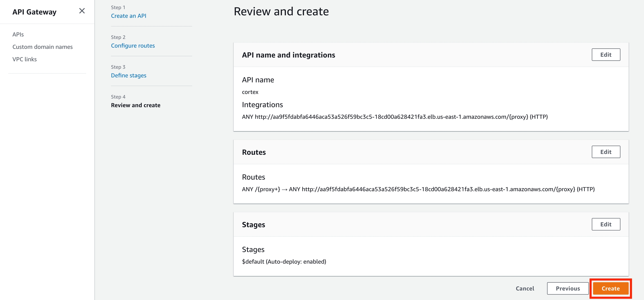Click the ANY /{proxy+} route mapping text

coord(418,189)
